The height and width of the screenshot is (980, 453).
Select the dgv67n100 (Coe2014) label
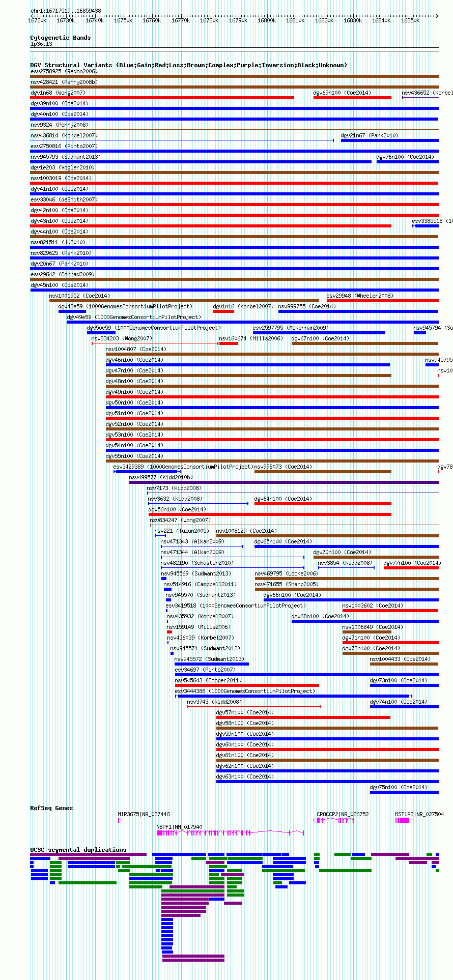(x=320, y=338)
